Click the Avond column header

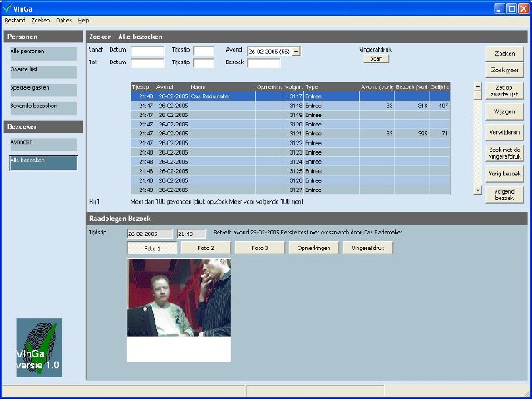coord(172,87)
